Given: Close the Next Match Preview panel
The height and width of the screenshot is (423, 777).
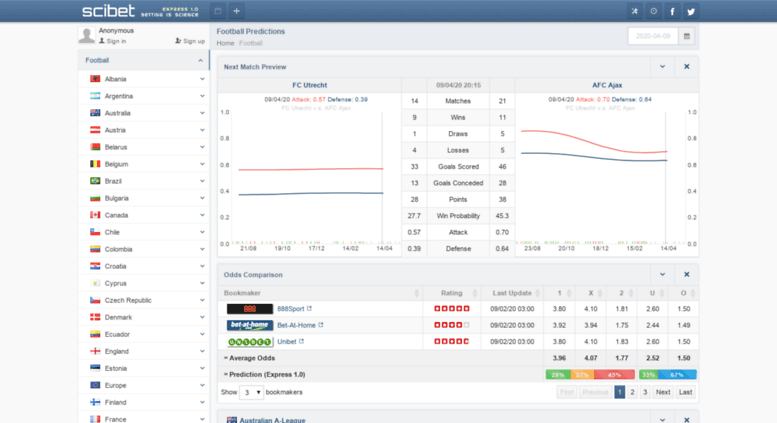Looking at the screenshot, I should tap(687, 66).
